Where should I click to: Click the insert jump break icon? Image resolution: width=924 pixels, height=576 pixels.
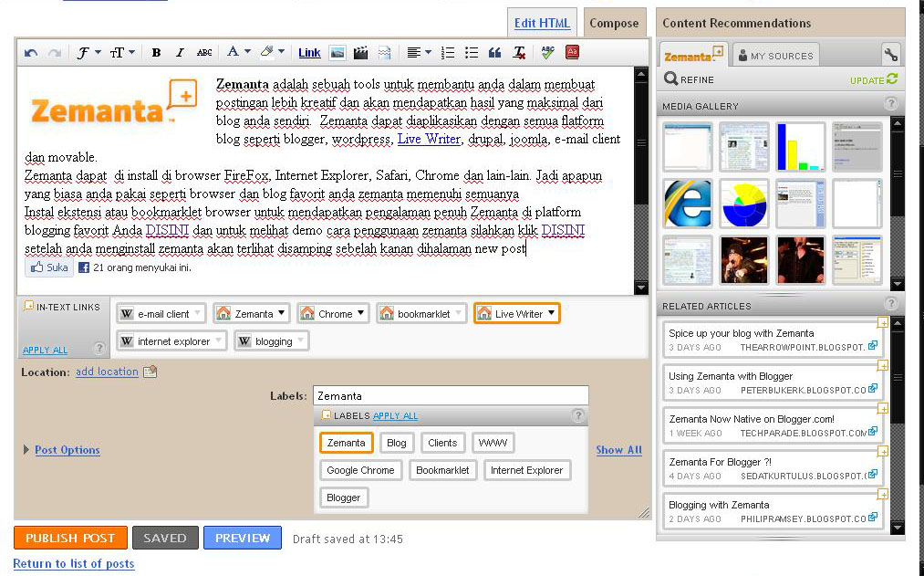click(x=384, y=52)
